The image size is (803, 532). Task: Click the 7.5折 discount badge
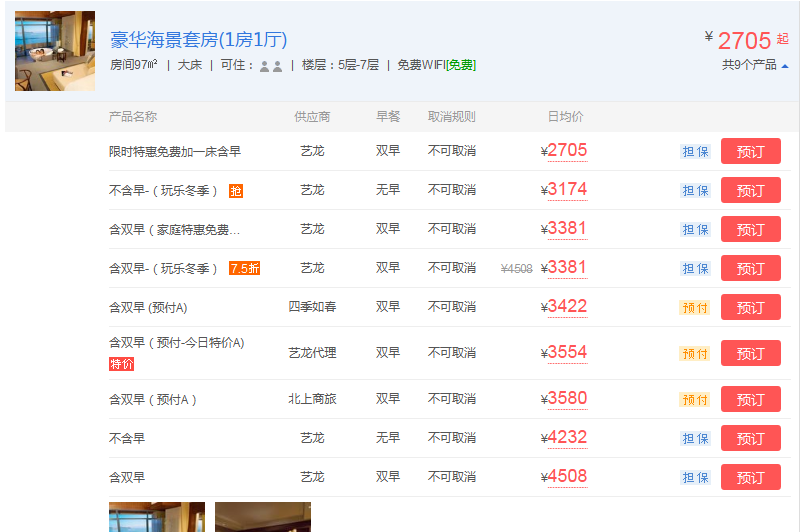244,268
